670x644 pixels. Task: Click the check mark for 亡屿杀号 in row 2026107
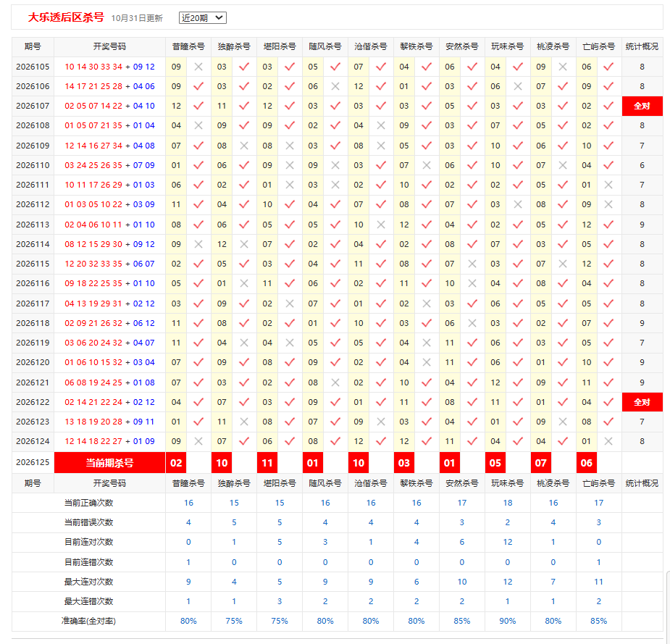pos(608,106)
